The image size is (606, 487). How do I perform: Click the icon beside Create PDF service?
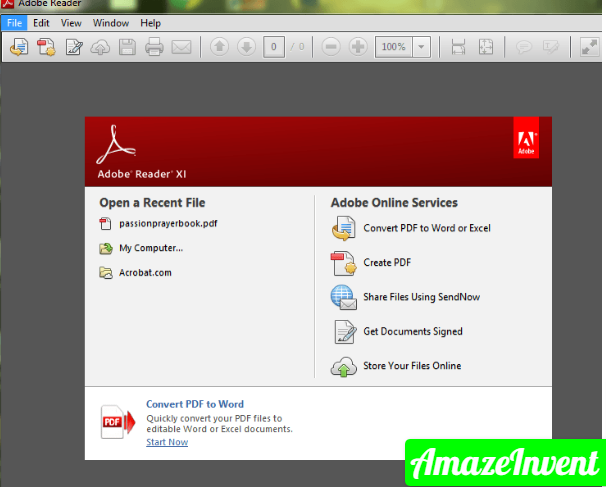[x=343, y=263]
